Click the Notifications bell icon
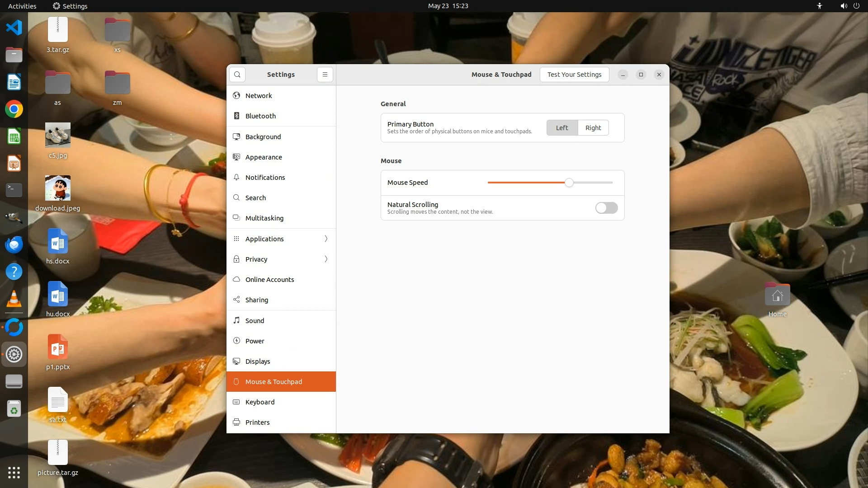 click(236, 178)
